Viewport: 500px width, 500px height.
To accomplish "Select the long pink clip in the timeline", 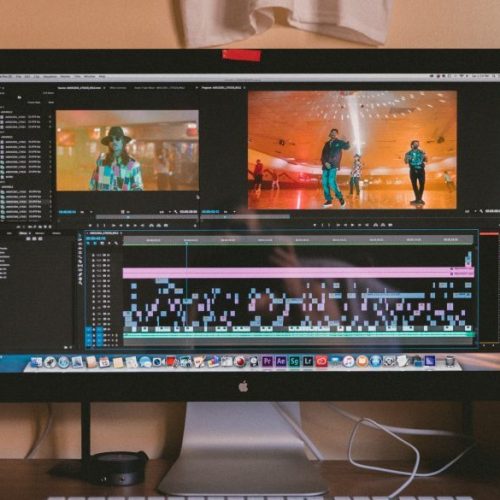I will [298, 273].
